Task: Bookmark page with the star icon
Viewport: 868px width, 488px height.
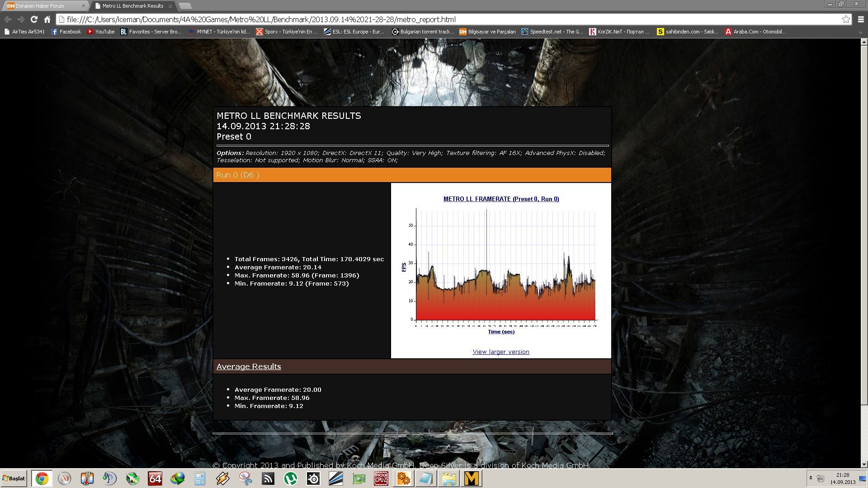Action: point(846,19)
